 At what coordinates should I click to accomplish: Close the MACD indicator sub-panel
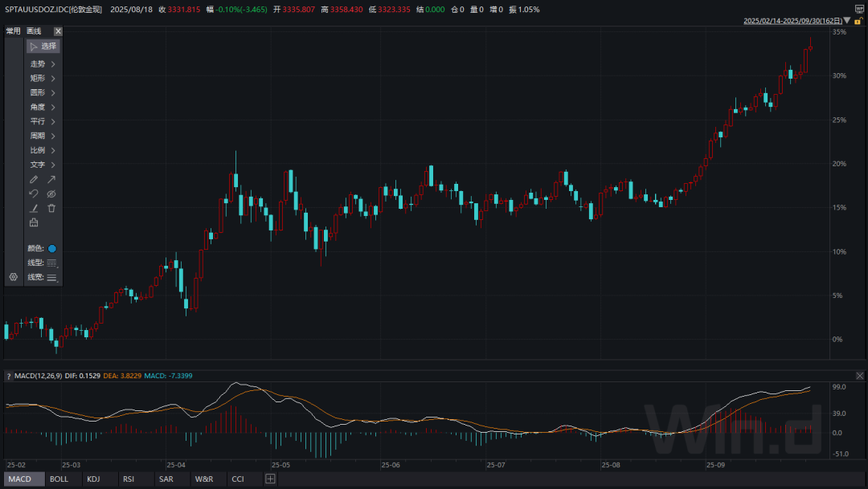860,376
